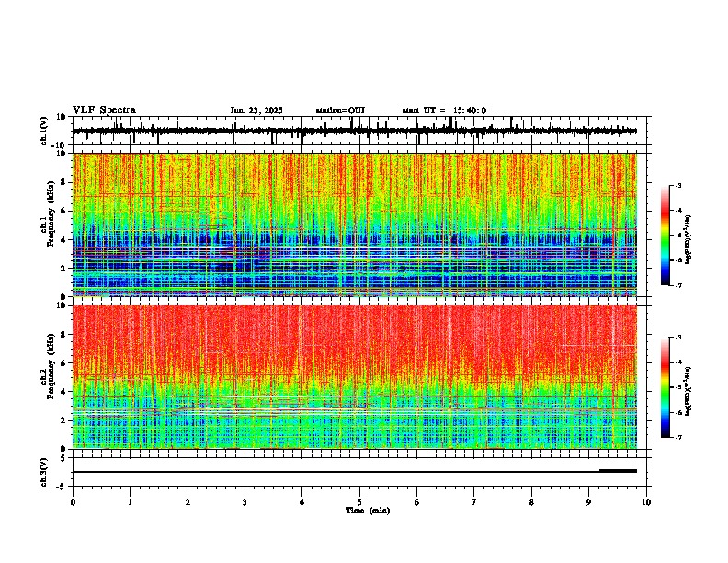Select the date text "Jan. 23, 2025"
This screenshot has height=563, width=728.
tap(256, 110)
